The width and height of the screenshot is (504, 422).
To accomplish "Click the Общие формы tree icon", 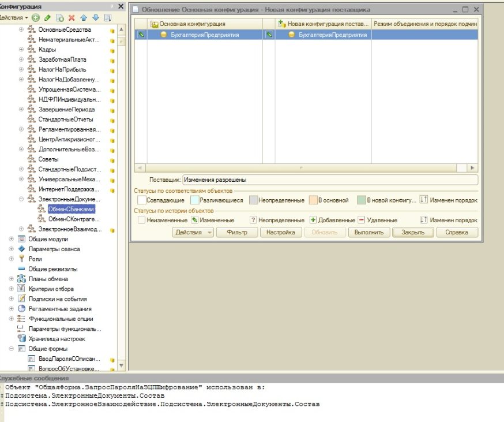I will [x=21, y=349].
